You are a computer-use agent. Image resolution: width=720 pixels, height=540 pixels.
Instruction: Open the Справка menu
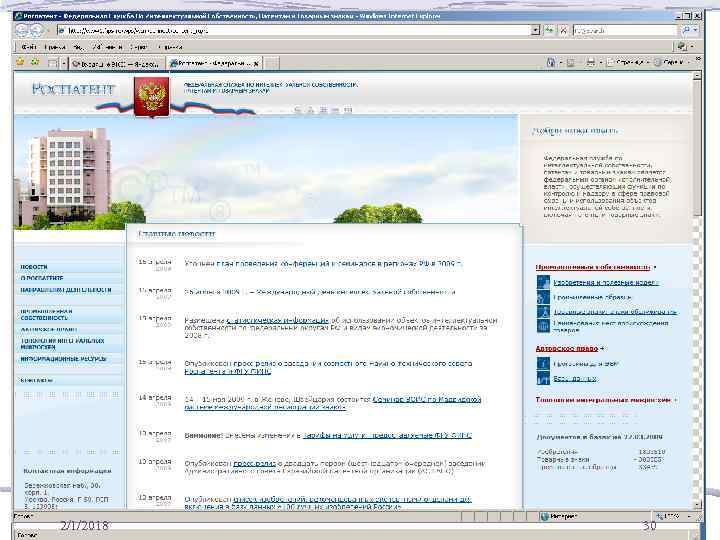pyautogui.click(x=170, y=47)
